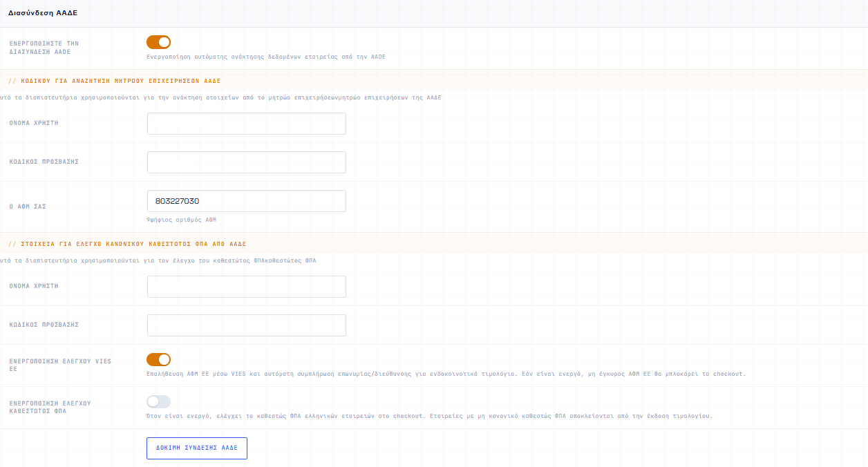Click the ΔΟΚΙΜΗ ΣΥΝΔΕΣΗΣ ΑΑΔΕ button
Screen dimensions: 868x467
197,448
